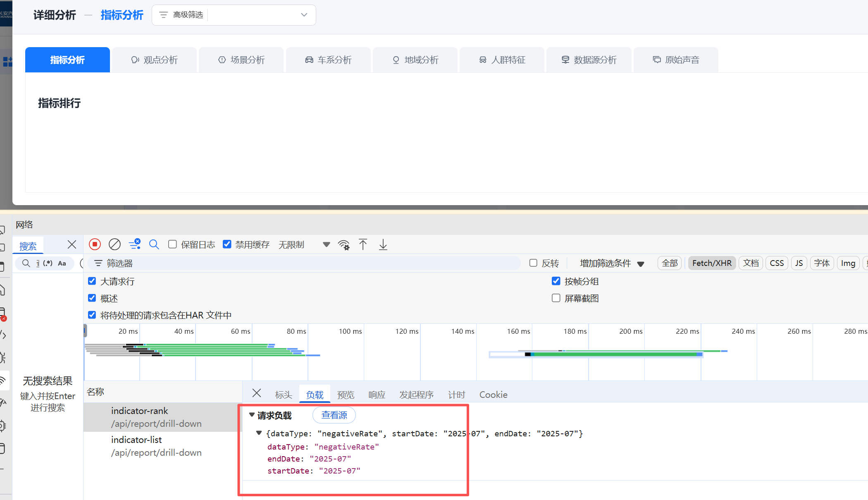The height and width of the screenshot is (500, 868).
Task: Open the 响应 tab in request details
Action: point(377,395)
